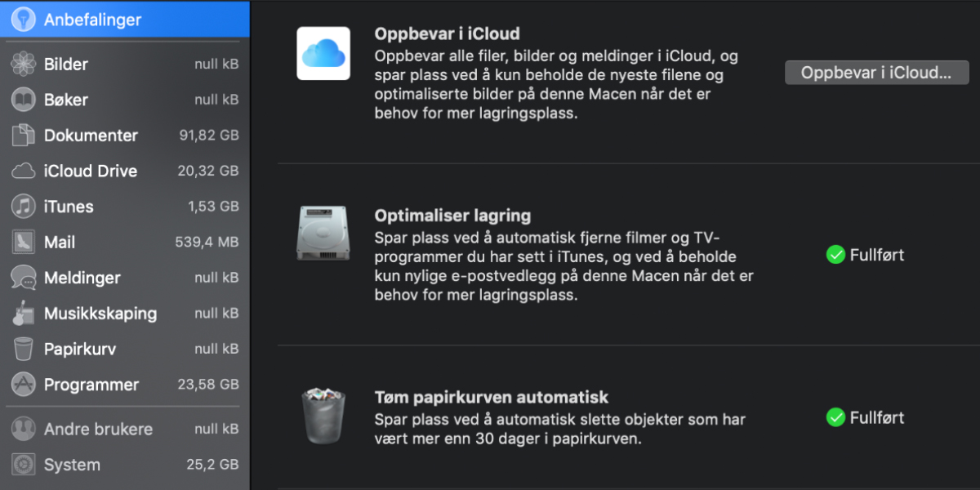Click the Papirkurv trash icon in sidebar
980x490 pixels.
click(x=23, y=349)
